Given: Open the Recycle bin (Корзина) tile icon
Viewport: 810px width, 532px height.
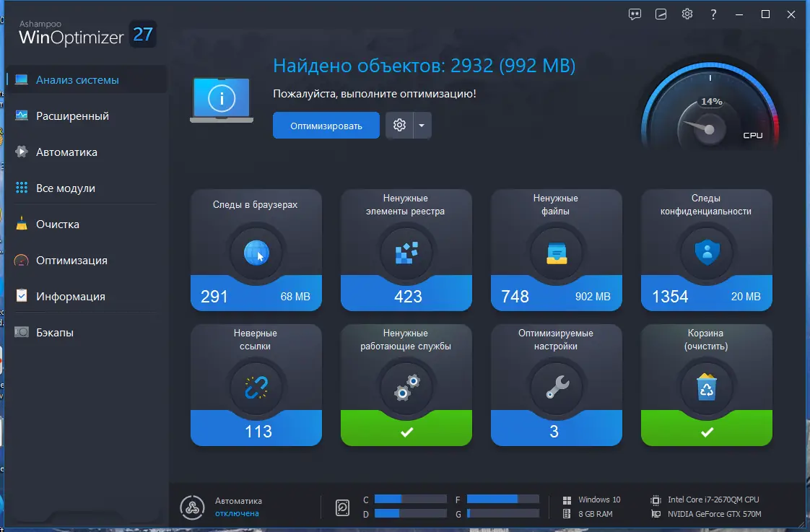Looking at the screenshot, I should tap(706, 388).
